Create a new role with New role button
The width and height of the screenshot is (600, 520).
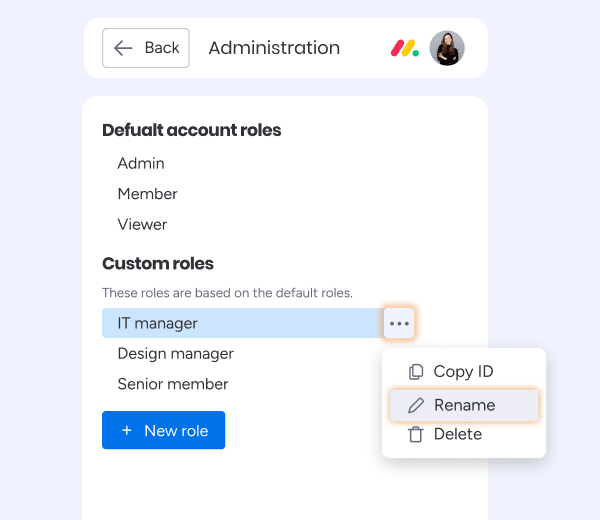(163, 430)
